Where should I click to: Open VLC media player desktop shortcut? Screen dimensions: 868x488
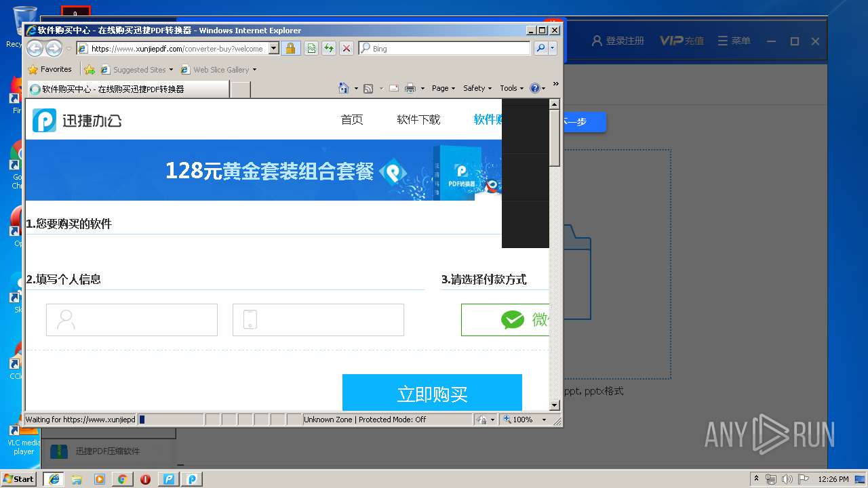24,439
